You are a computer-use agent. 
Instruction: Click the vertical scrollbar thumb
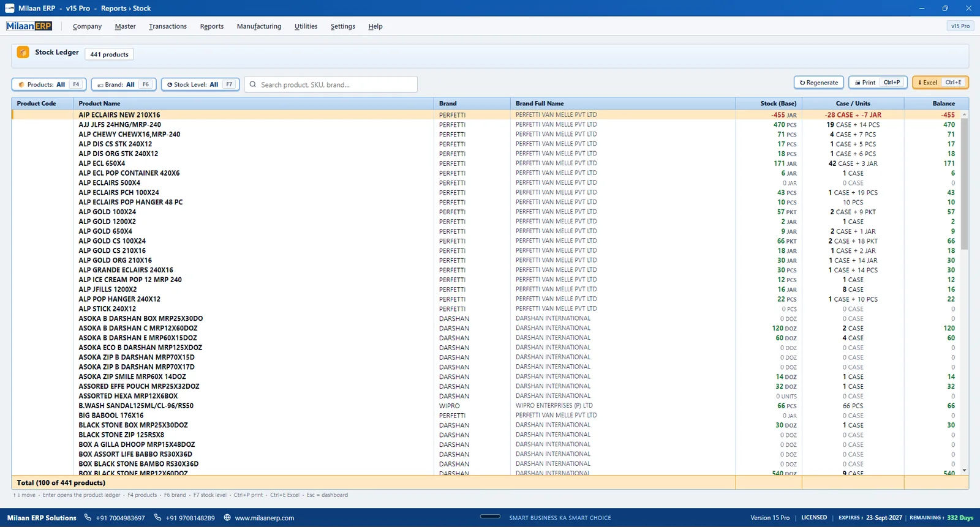pos(964,184)
